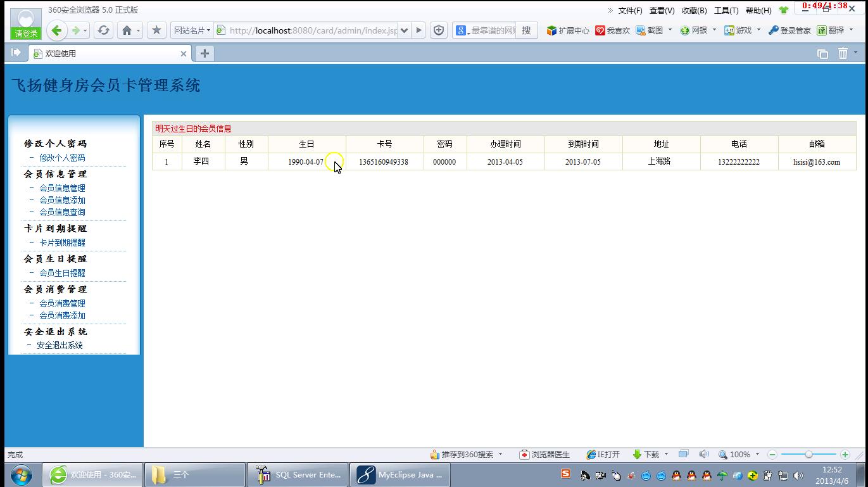Click the tab restore windows icon
Image resolution: width=868 pixels, height=487 pixels.
(822, 54)
